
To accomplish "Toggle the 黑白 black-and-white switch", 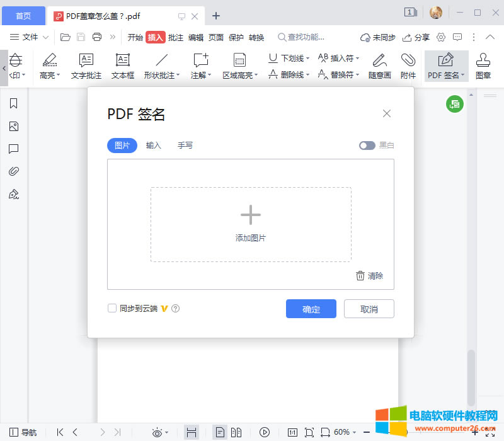I will tap(367, 146).
